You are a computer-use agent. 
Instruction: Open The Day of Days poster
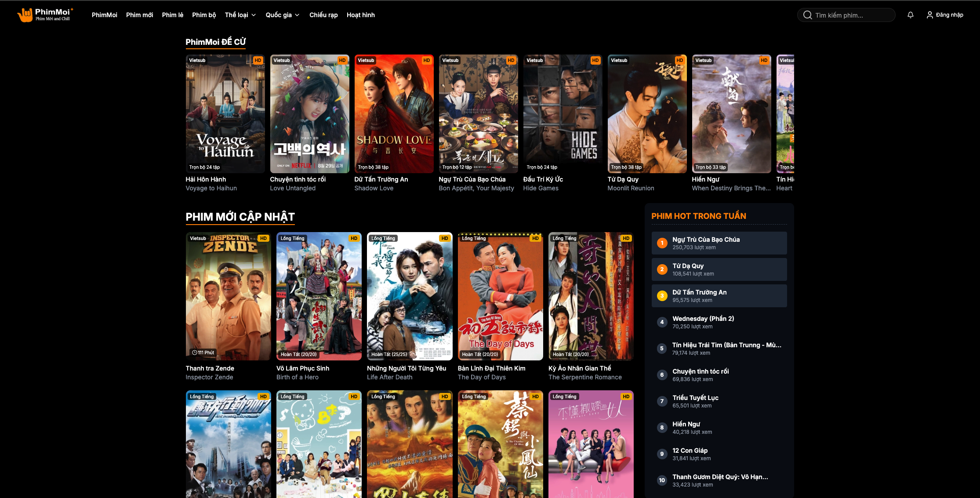coord(500,296)
